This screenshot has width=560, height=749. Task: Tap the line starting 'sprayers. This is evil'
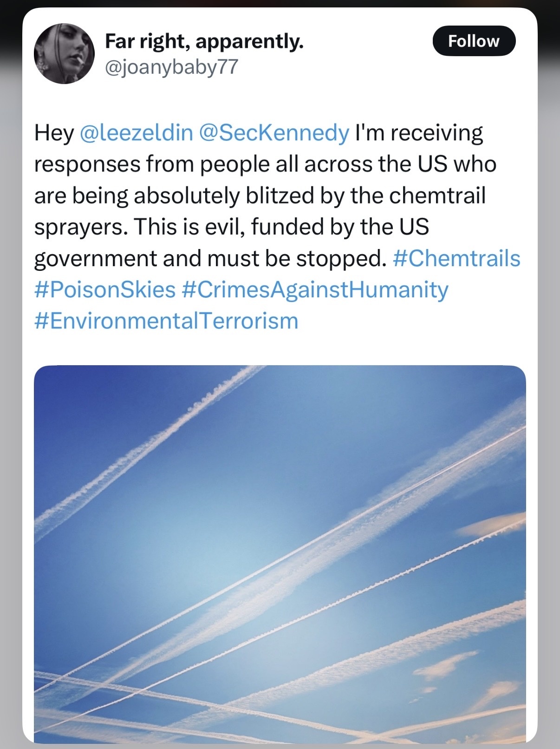pos(231,227)
